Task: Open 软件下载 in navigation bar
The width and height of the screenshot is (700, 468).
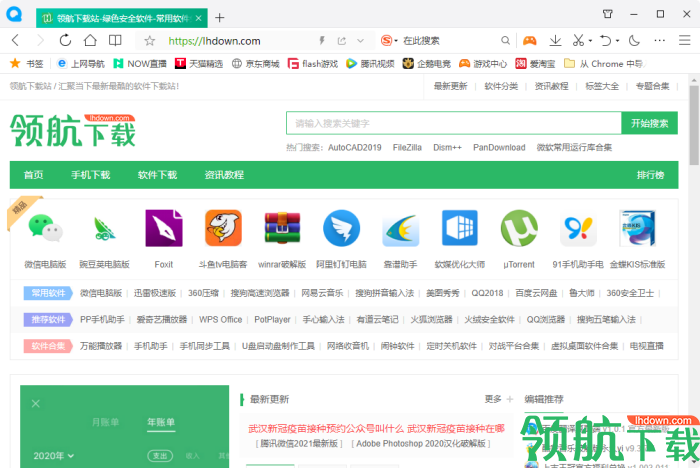Action: click(158, 175)
